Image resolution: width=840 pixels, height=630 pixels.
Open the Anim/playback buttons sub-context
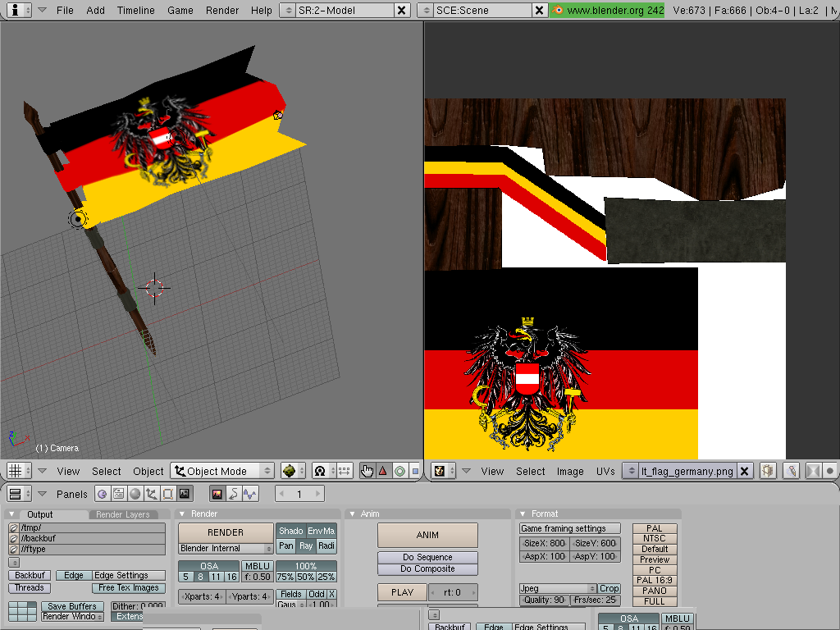pos(234,493)
